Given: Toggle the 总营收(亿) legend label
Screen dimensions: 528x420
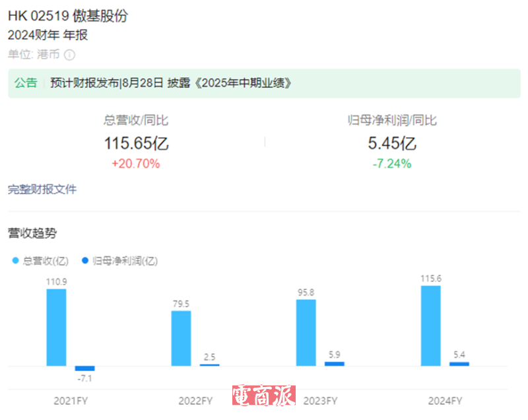Looking at the screenshot, I should (x=45, y=261).
